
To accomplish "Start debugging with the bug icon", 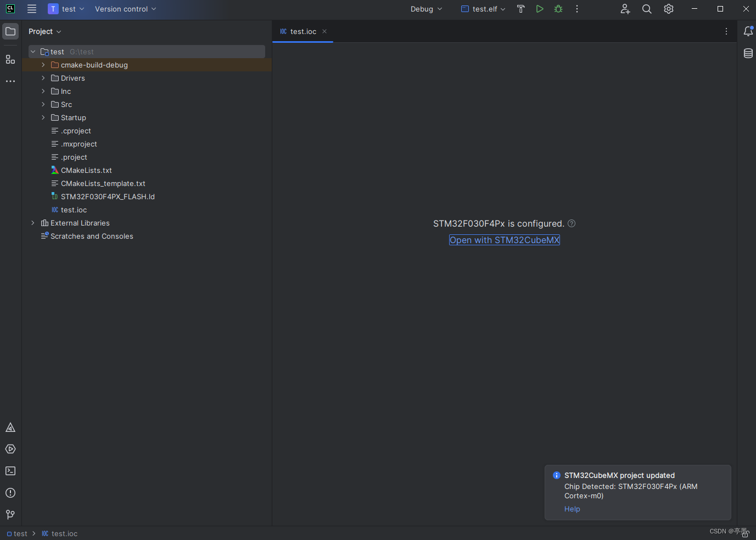I will (558, 9).
